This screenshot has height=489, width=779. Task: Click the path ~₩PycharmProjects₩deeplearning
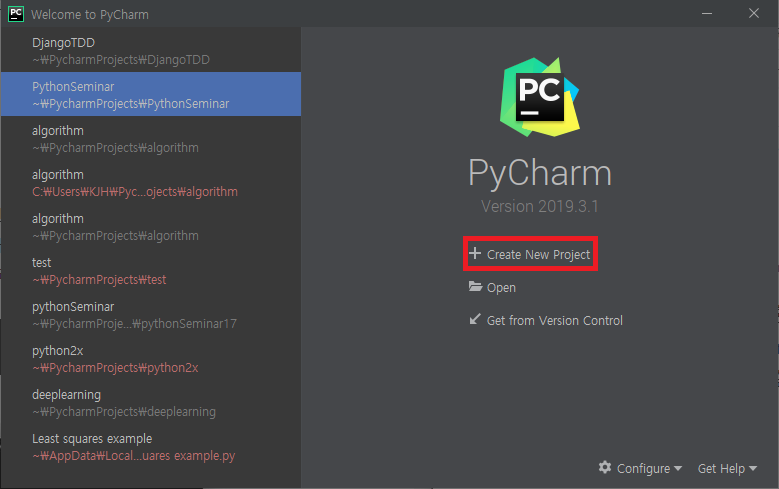(124, 411)
